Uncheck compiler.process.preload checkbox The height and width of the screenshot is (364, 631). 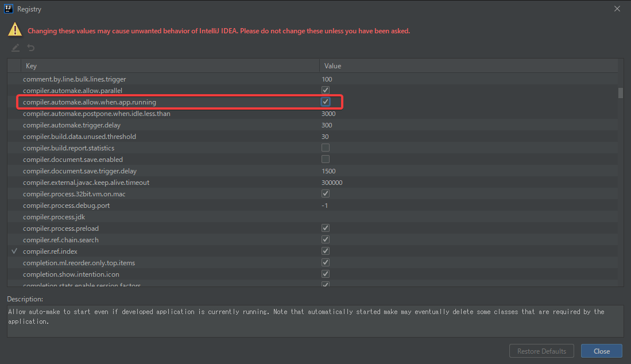point(326,229)
